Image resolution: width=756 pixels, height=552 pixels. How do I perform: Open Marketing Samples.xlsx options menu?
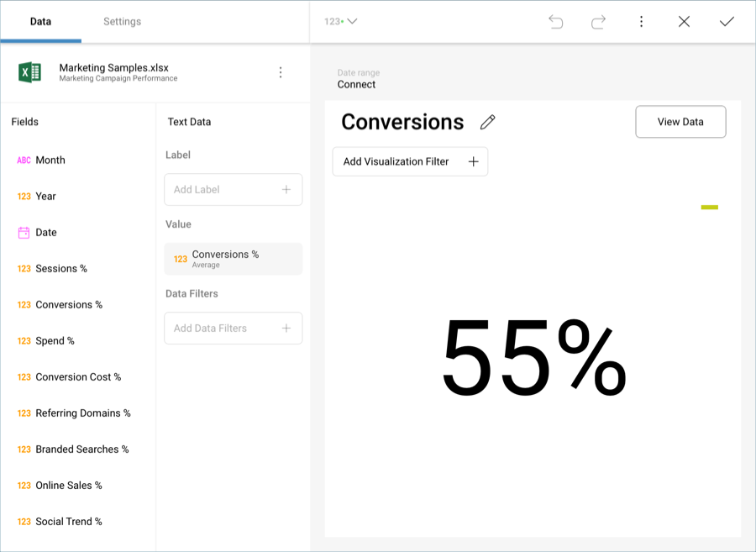point(281,73)
